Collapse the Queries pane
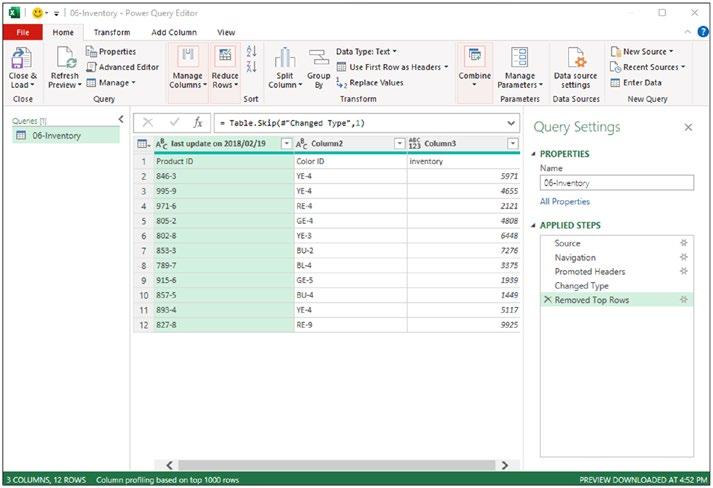The height and width of the screenshot is (488, 713). tap(121, 119)
